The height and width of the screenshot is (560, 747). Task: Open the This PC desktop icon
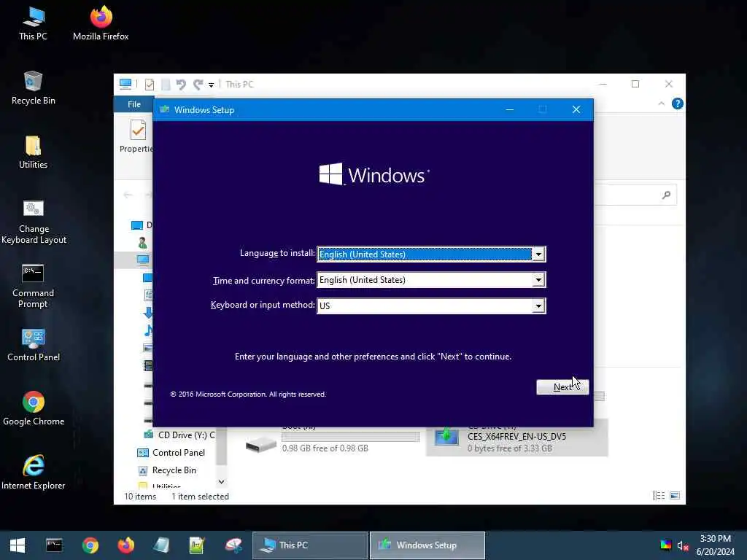[33, 24]
